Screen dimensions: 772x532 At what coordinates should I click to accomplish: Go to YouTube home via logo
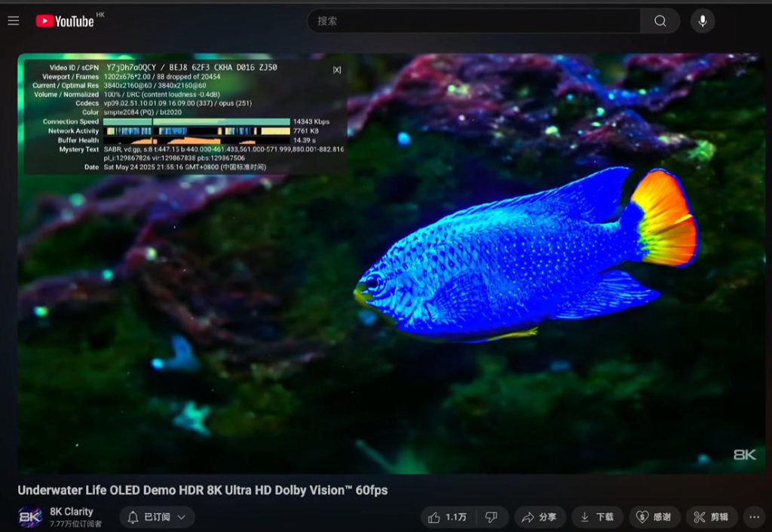pyautogui.click(x=65, y=21)
